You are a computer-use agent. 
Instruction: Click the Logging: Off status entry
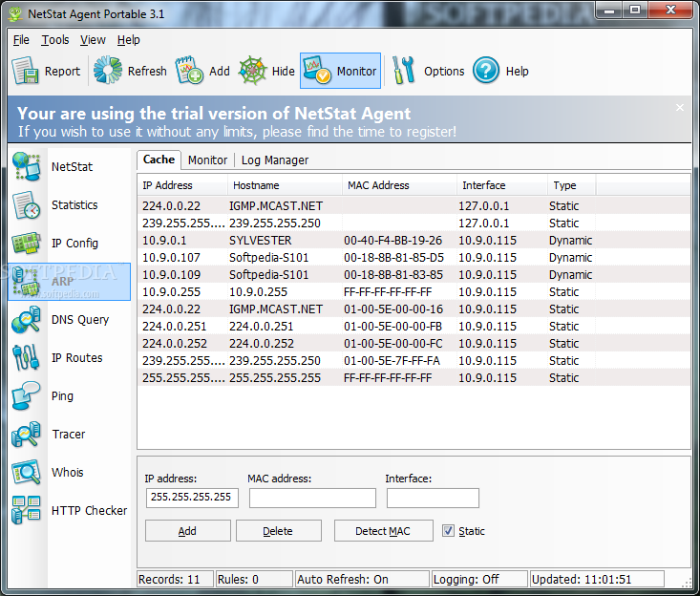(x=479, y=579)
